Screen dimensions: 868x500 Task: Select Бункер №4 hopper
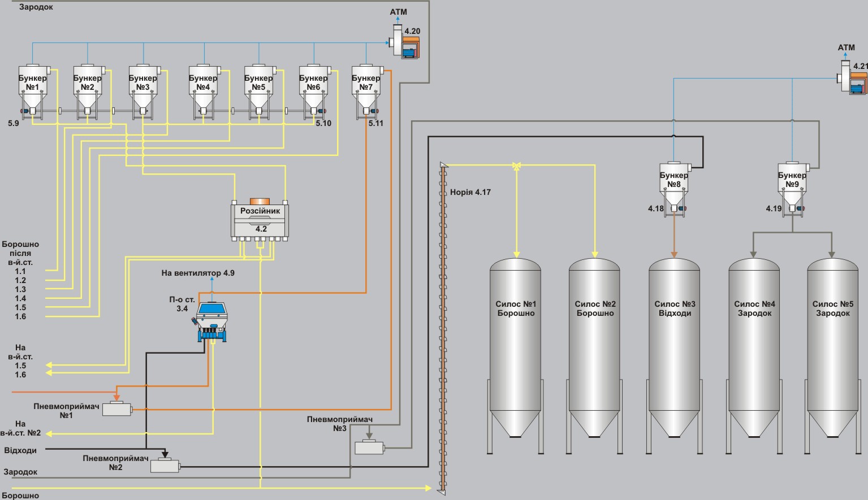coord(203,90)
